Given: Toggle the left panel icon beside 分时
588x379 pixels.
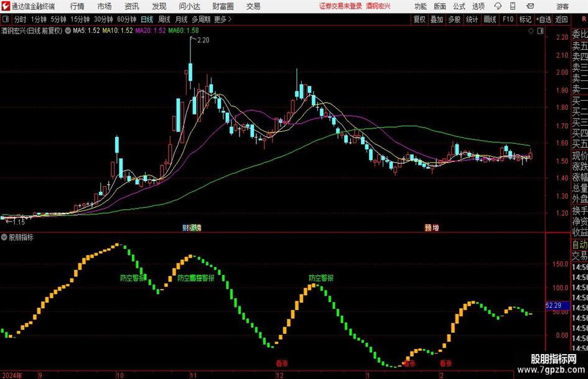Looking at the screenshot, I should coord(6,19).
